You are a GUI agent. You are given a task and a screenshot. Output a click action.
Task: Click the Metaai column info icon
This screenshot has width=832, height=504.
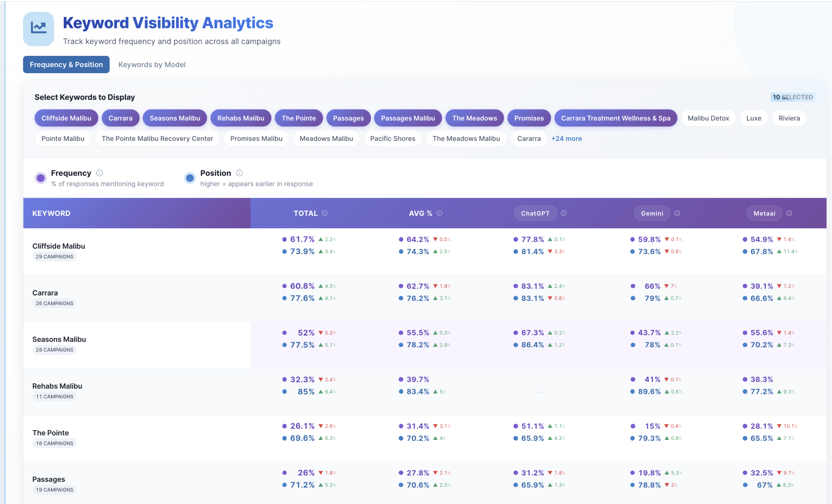(x=789, y=213)
